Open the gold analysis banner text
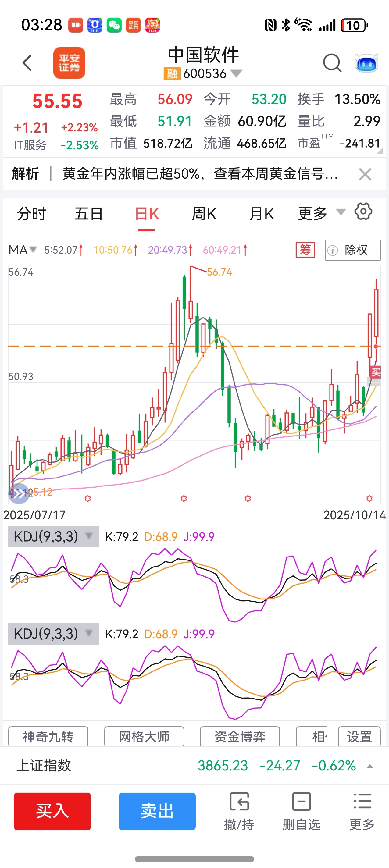 tap(200, 174)
